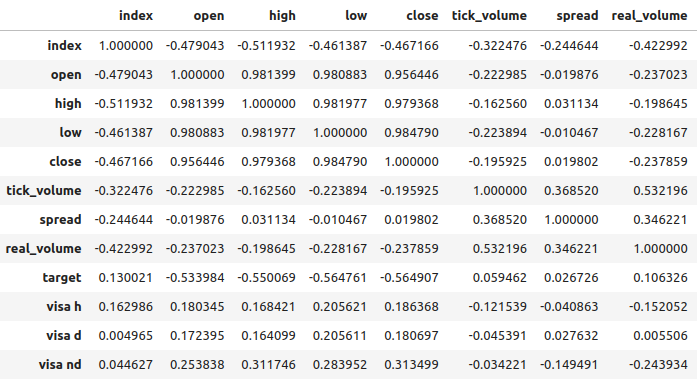Click the 'tick_volume' row label
Image resolution: width=697 pixels, height=389 pixels.
(44, 191)
